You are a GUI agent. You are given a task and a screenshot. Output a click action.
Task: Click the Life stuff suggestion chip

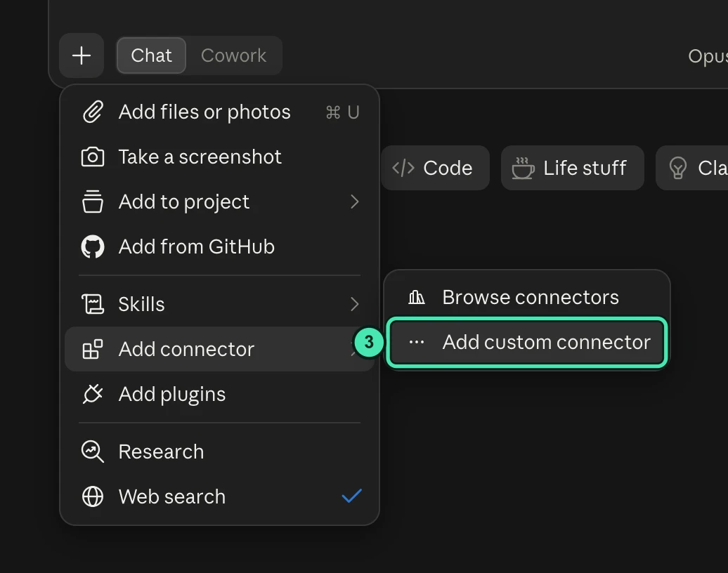[572, 168]
